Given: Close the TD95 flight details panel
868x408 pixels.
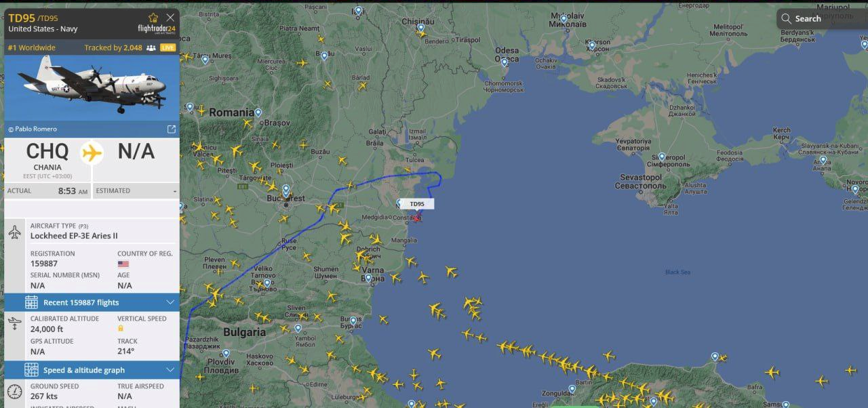Looking at the screenshot, I should click(x=170, y=18).
